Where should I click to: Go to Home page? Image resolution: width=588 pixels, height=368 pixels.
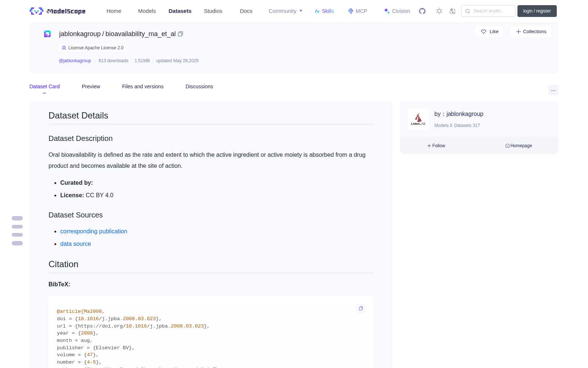114,11
